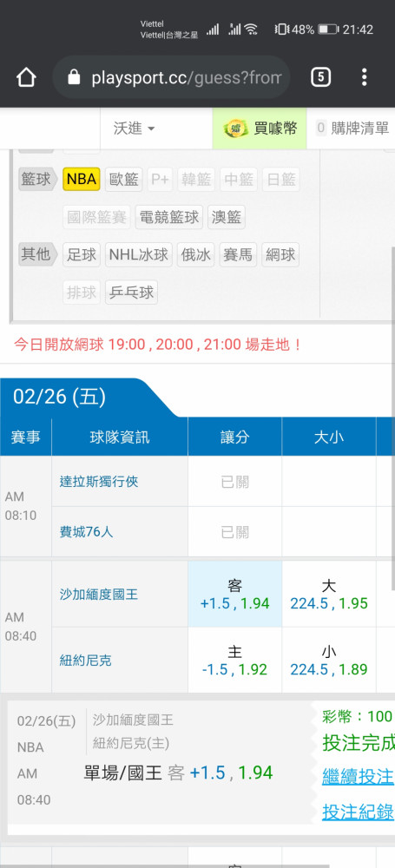Select the NHL冰球 category
The image size is (395, 868).
coord(139,254)
